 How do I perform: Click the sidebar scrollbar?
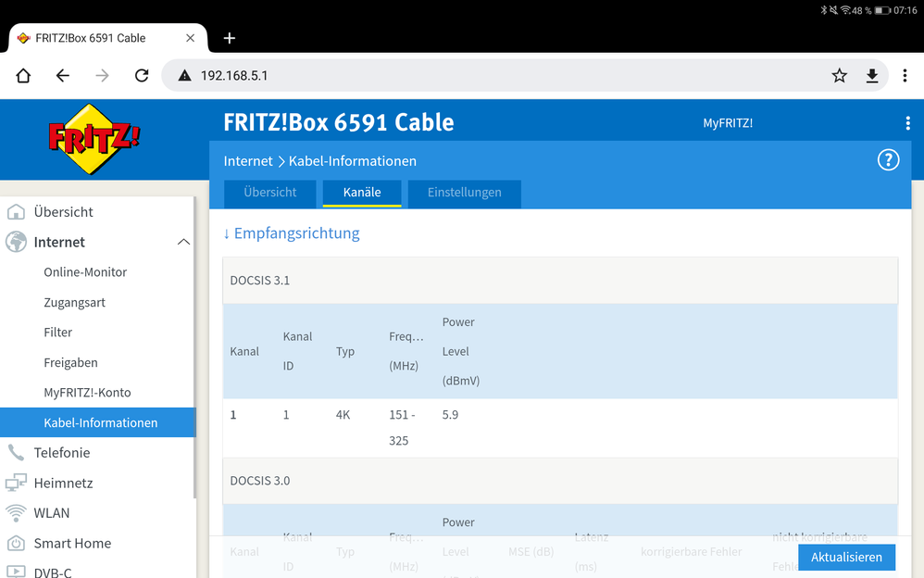click(x=194, y=348)
